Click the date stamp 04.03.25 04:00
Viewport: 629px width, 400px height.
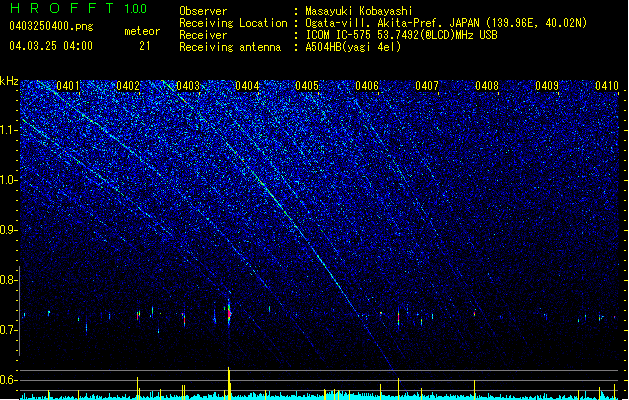51,45
